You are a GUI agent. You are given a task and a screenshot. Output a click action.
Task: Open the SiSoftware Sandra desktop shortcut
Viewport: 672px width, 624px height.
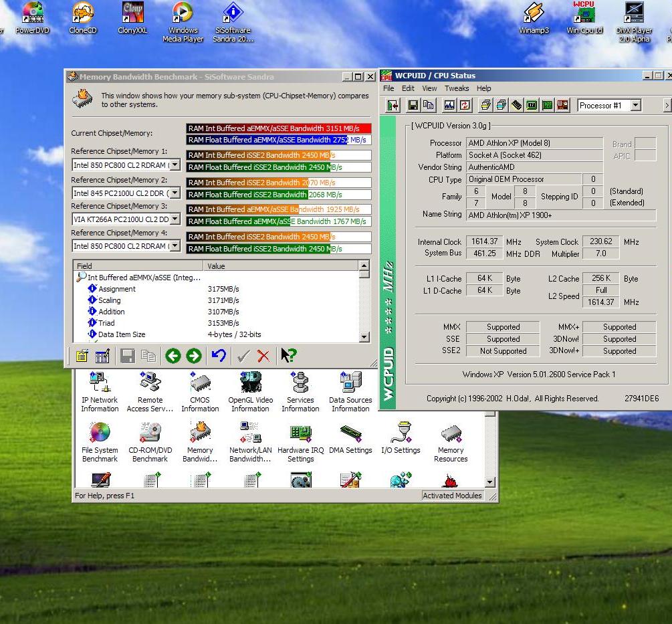(x=233, y=22)
